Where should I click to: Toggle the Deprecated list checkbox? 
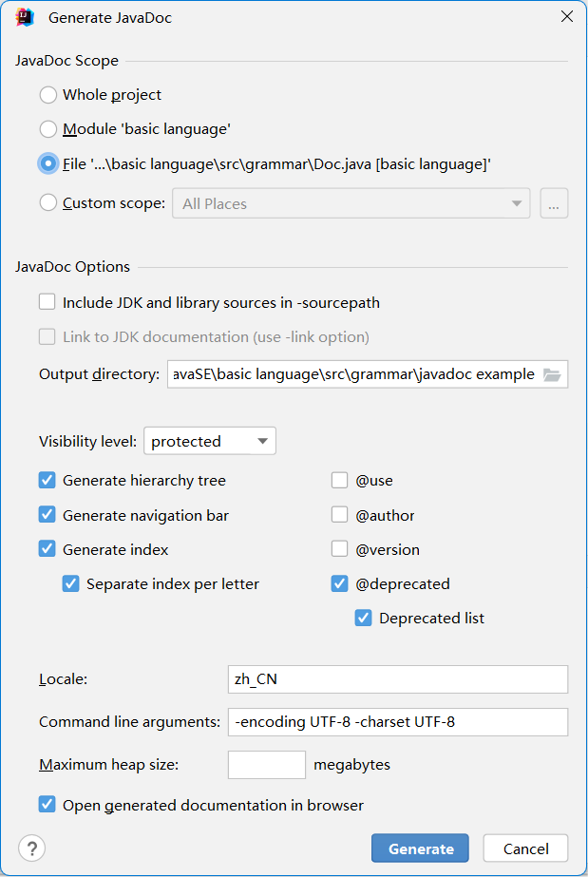(363, 618)
